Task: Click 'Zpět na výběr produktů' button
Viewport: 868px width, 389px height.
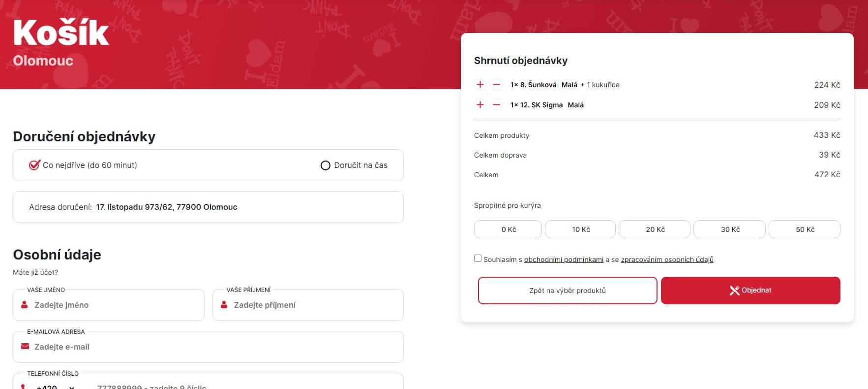Action: click(568, 291)
